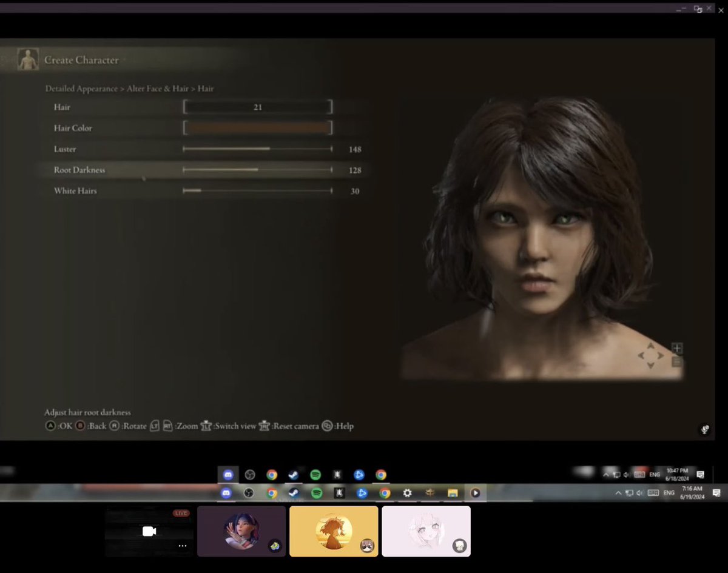Viewport: 728px width, 573px height.
Task: Click the red LIVE badge
Action: (x=181, y=513)
